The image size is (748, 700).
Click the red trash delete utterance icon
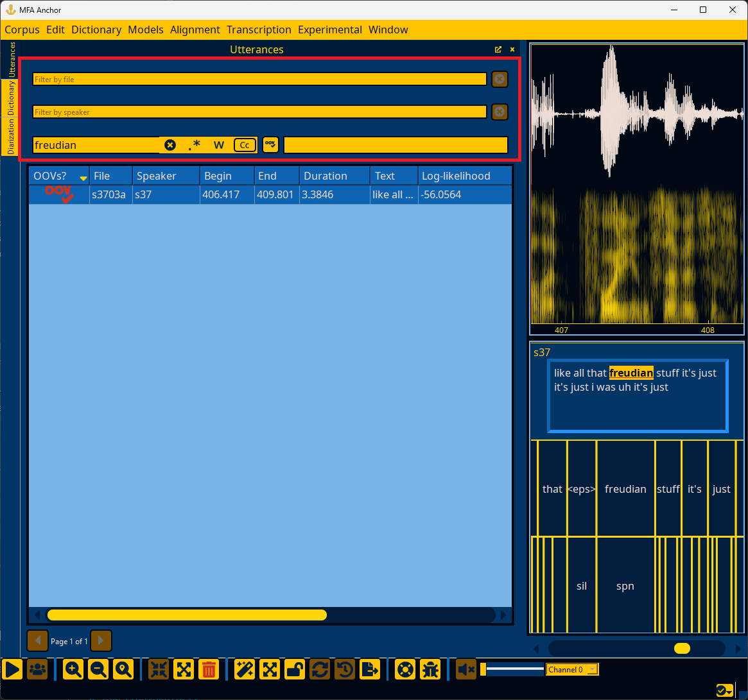click(209, 669)
